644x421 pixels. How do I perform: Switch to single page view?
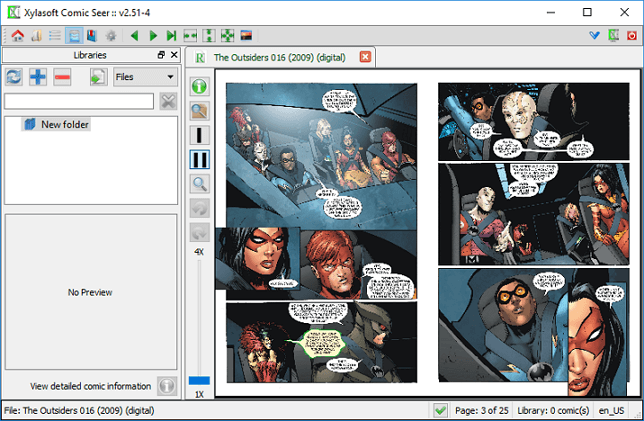[x=200, y=135]
